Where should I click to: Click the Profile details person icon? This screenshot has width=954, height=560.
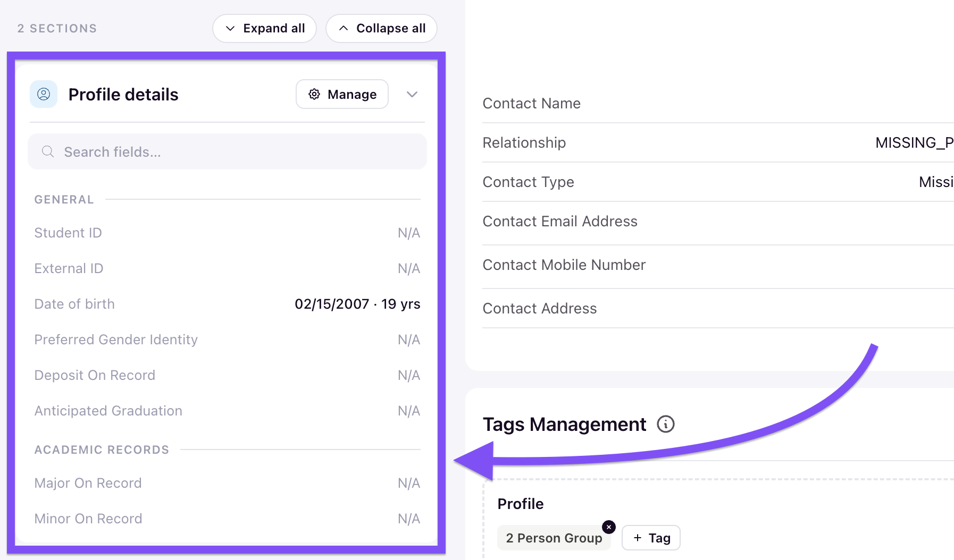click(x=44, y=94)
